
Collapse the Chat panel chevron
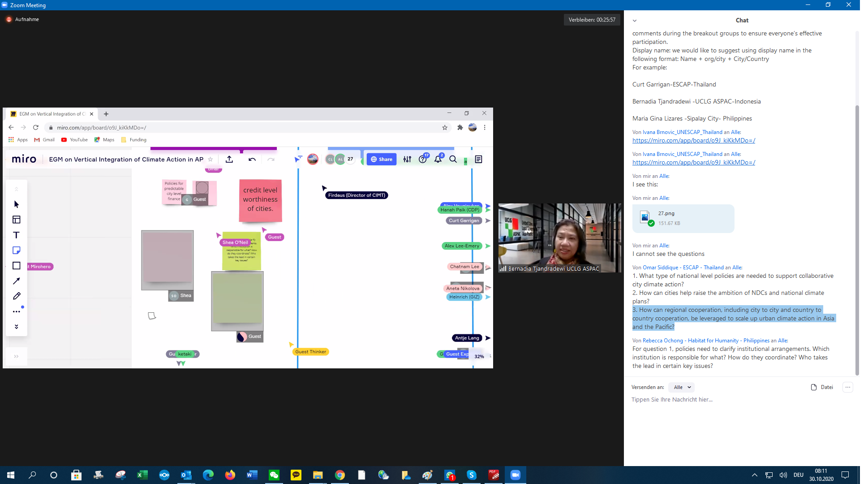click(x=635, y=21)
